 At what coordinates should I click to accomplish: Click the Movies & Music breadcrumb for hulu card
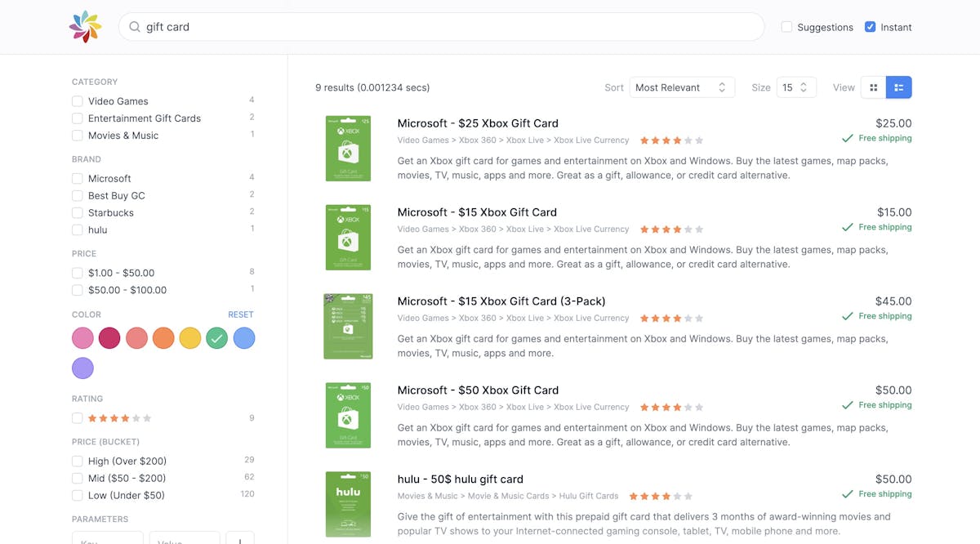tap(428, 496)
